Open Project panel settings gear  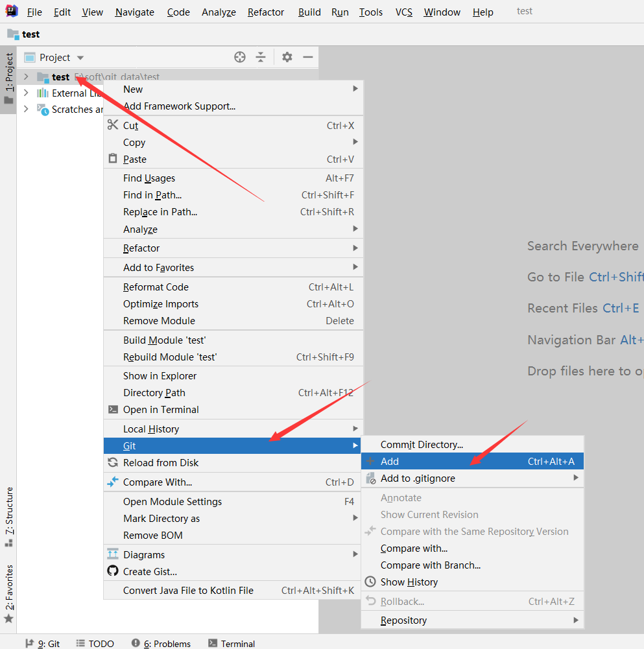pyautogui.click(x=287, y=57)
